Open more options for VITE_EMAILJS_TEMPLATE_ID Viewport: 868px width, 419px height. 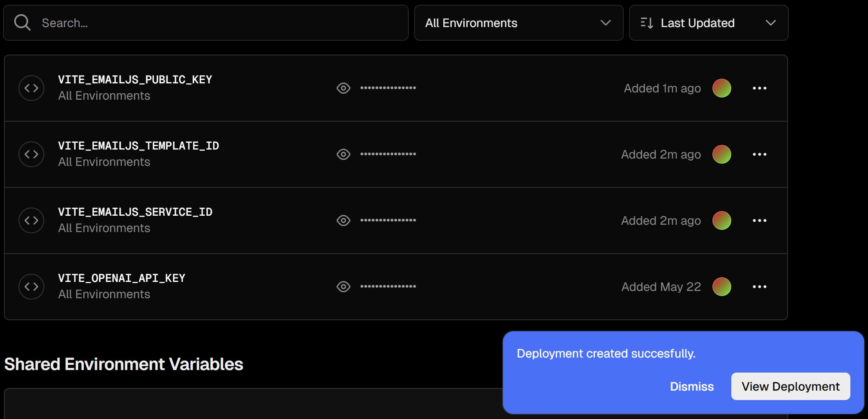(x=759, y=154)
